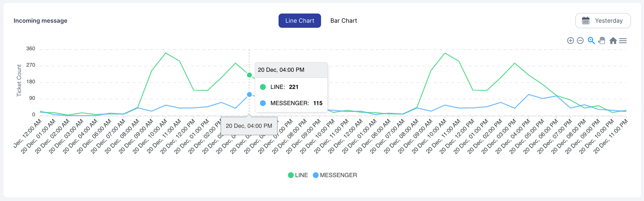Activate the selection zoom magnifier tool

[591, 41]
